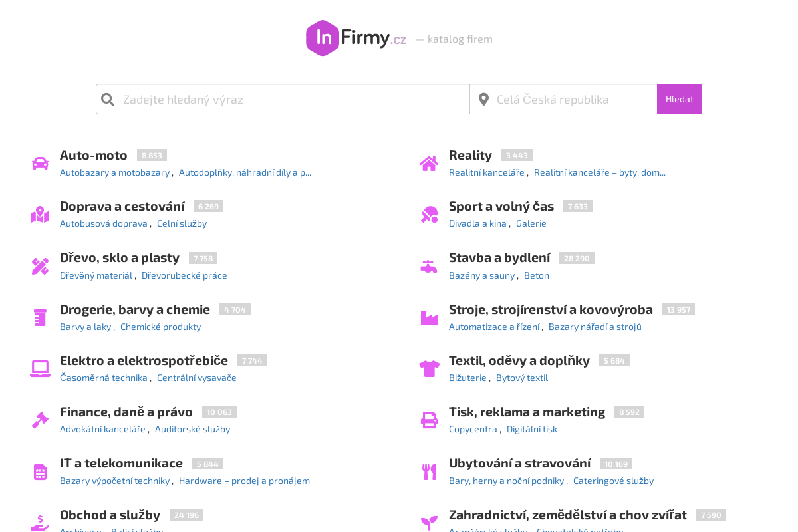798x532 pixels.
Task: Click the map icon beside Doprava a cestování
Action: (40, 215)
